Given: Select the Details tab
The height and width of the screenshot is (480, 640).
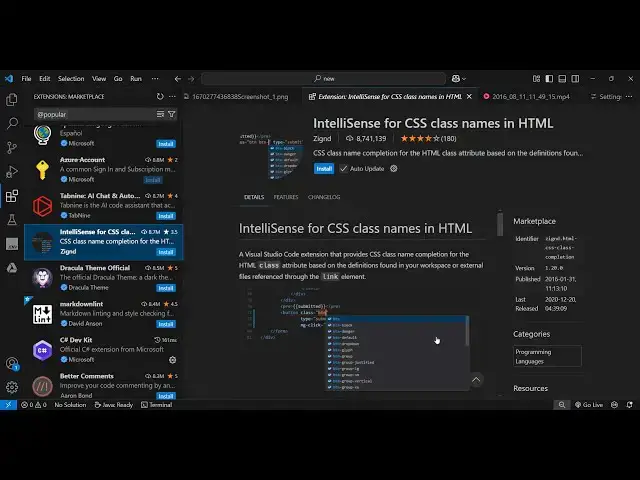Looking at the screenshot, I should [x=254, y=197].
